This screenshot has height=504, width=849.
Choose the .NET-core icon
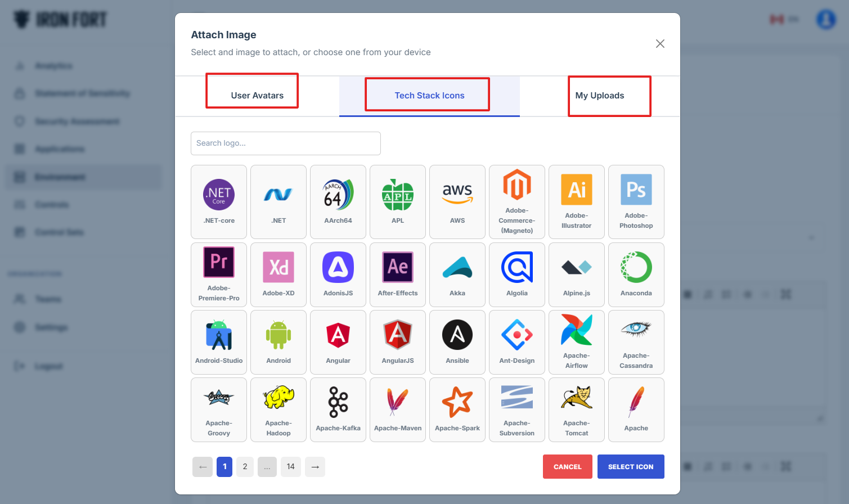click(x=219, y=201)
